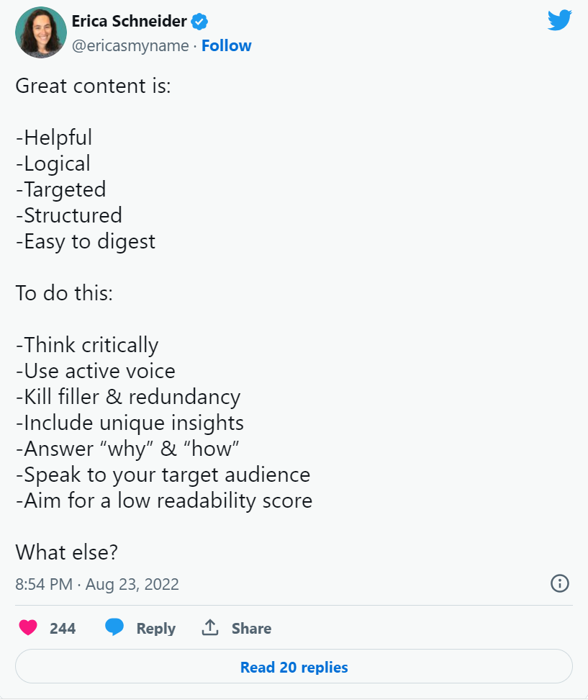The height and width of the screenshot is (700, 588).
Task: Click the blue reply speech bubble icon
Action: [114, 627]
